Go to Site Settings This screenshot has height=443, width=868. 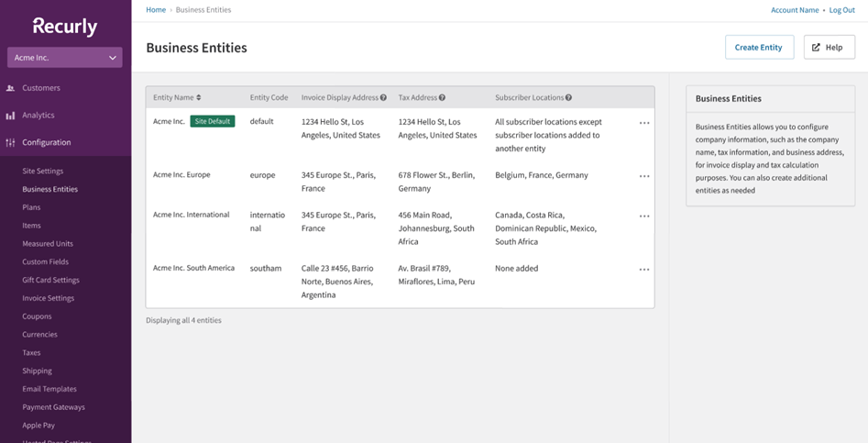[x=43, y=172]
